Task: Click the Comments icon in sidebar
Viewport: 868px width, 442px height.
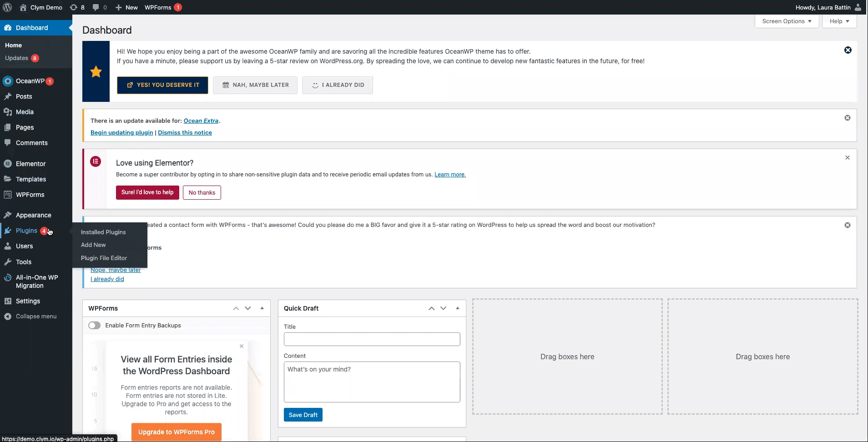Action: pos(8,143)
